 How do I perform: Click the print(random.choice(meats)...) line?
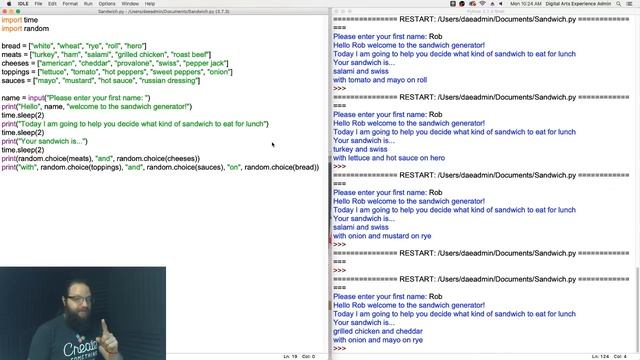point(101,158)
